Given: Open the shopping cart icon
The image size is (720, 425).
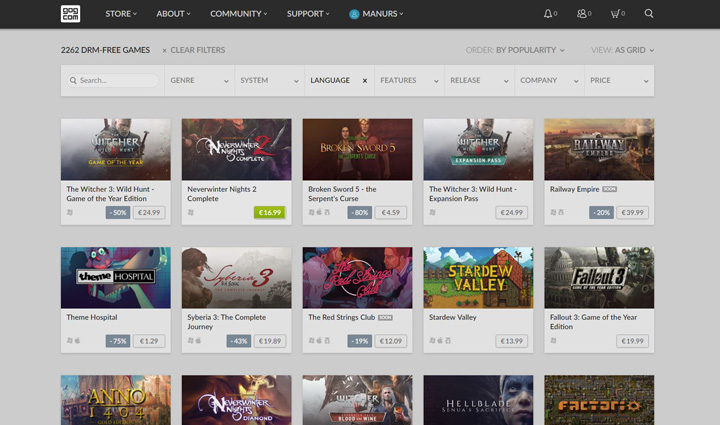Looking at the screenshot, I should click(615, 14).
